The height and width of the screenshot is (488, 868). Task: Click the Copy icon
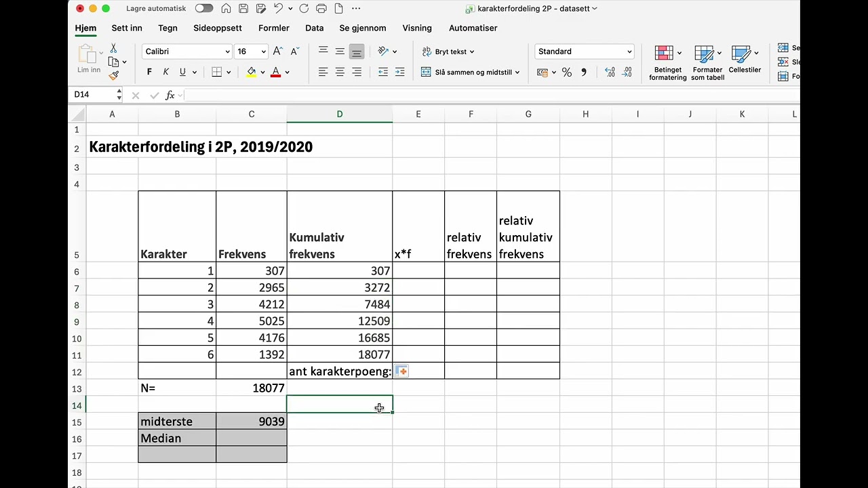pos(113,62)
